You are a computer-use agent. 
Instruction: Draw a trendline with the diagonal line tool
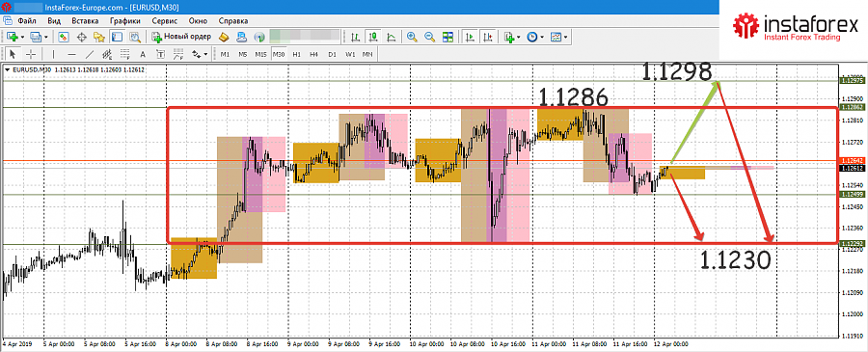tap(90, 54)
